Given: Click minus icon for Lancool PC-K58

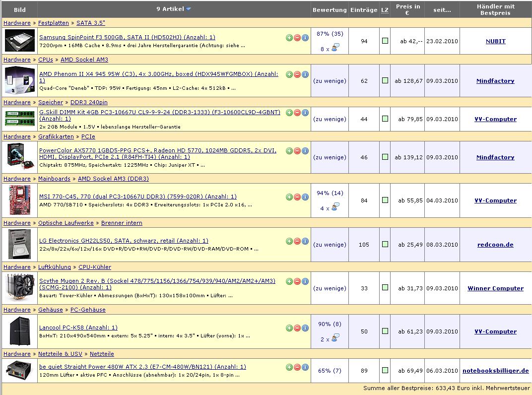Looking at the screenshot, I should pyautogui.click(x=297, y=328).
